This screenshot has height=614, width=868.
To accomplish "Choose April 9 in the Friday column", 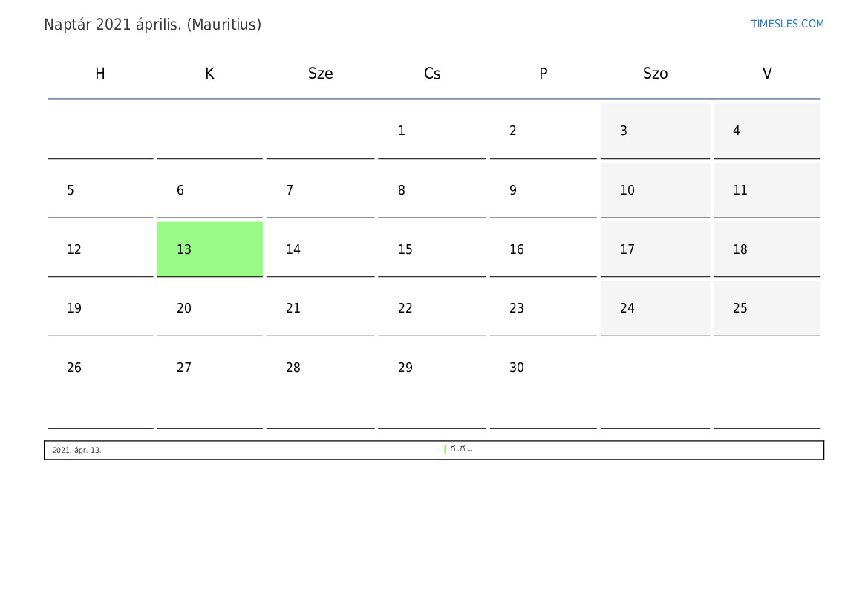I will pos(543,190).
